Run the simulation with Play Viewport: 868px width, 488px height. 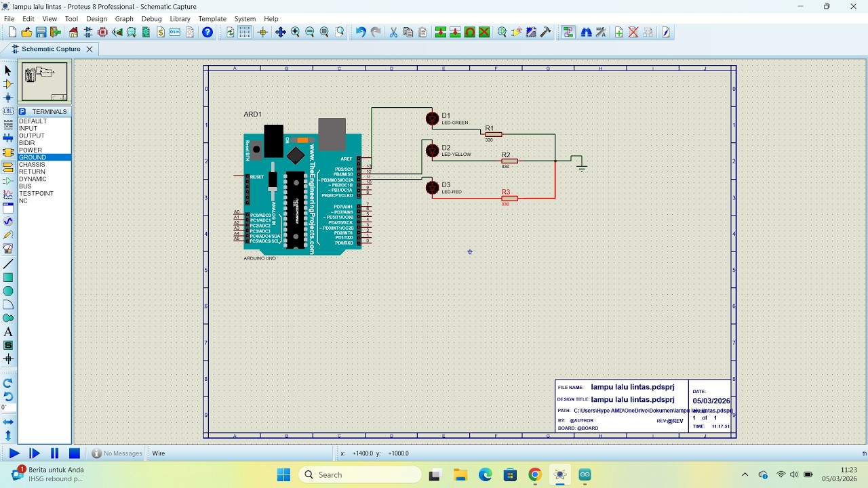click(14, 453)
